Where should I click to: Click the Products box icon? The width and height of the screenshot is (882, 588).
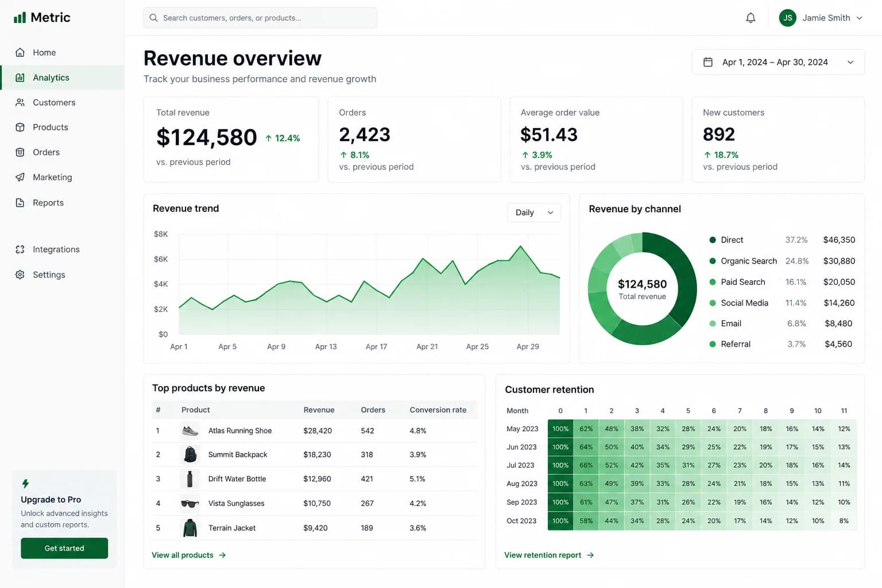tap(20, 127)
